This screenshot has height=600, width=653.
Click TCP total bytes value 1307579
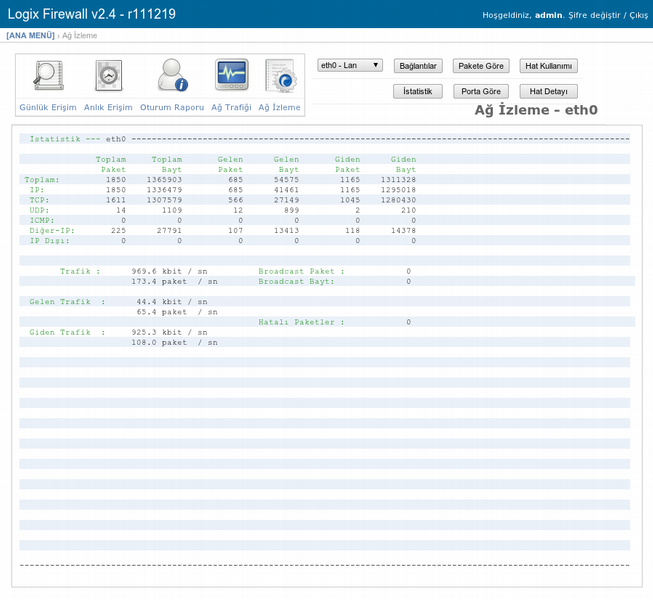[x=164, y=200]
